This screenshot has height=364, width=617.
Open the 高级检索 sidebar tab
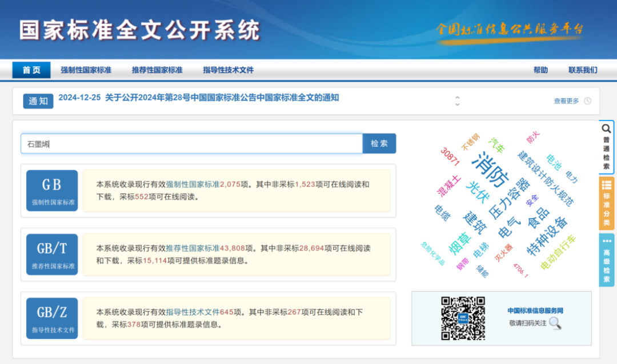pyautogui.click(x=606, y=260)
